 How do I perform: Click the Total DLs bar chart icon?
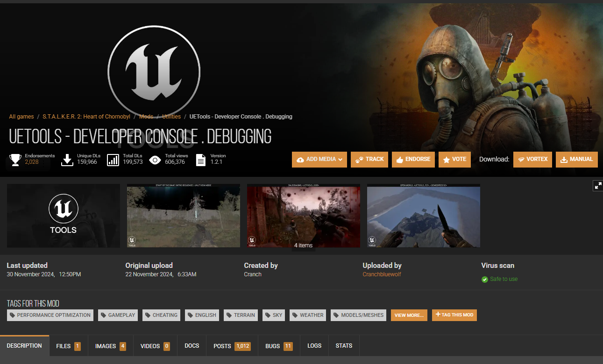tap(113, 160)
